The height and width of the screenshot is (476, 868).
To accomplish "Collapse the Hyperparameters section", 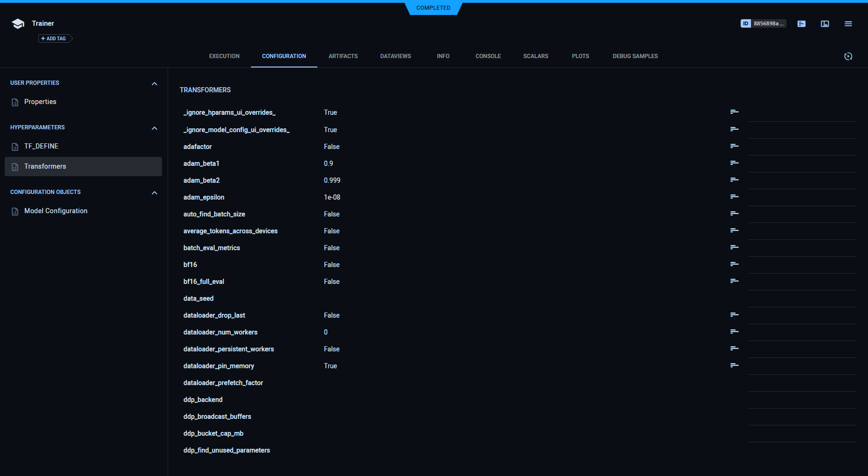I will tap(154, 128).
